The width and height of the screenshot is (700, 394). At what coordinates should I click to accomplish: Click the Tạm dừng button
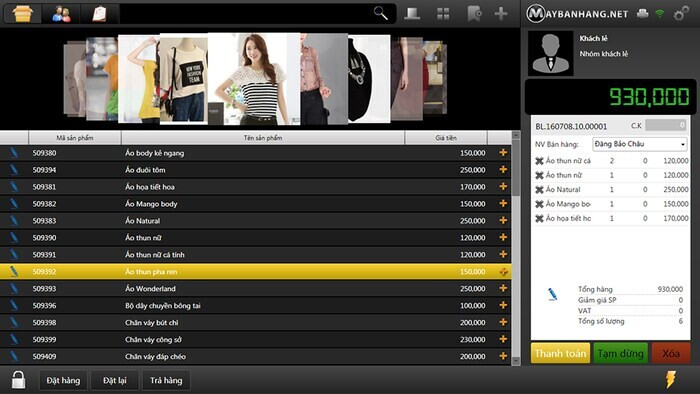coord(621,353)
